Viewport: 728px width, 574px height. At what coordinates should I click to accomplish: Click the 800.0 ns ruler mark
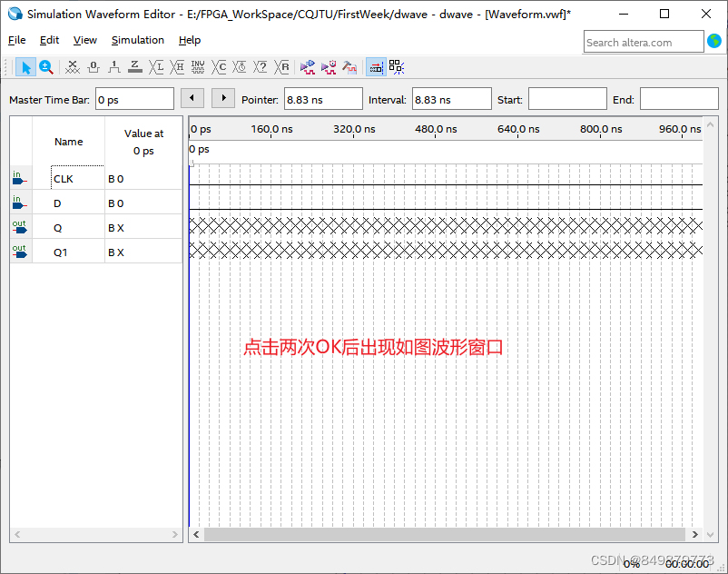coord(600,129)
